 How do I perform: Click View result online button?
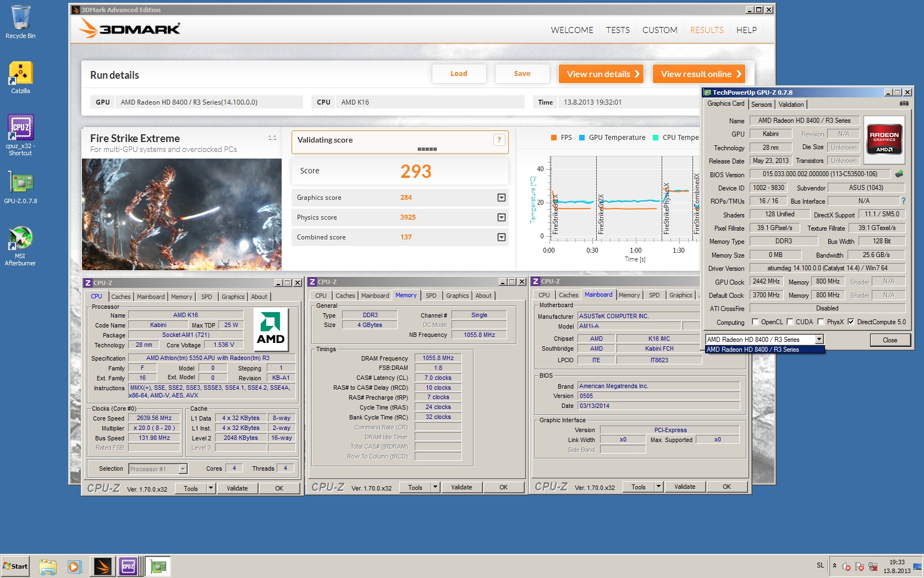[700, 74]
